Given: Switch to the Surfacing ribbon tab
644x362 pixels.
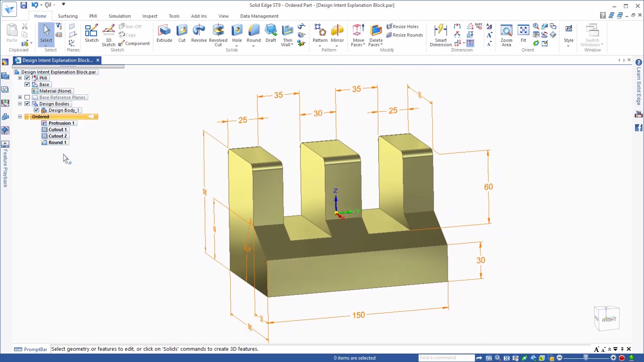Looking at the screenshot, I should [x=68, y=16].
